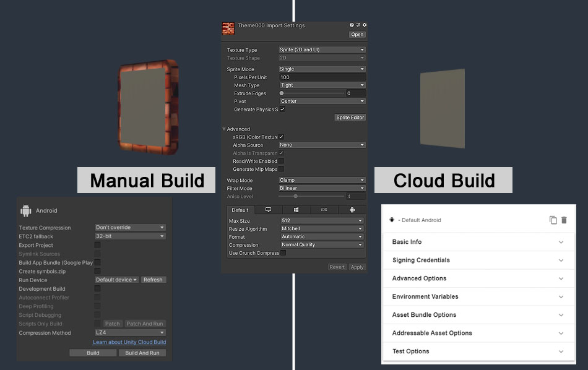
Task: Open the Texture Type dropdown
Action: pos(322,49)
